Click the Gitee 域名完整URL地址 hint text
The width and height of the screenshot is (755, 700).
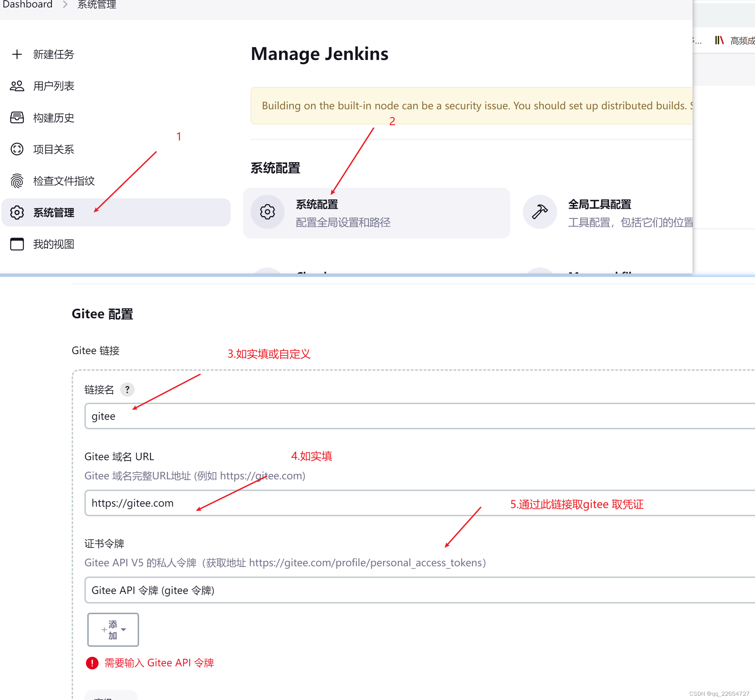pos(195,476)
